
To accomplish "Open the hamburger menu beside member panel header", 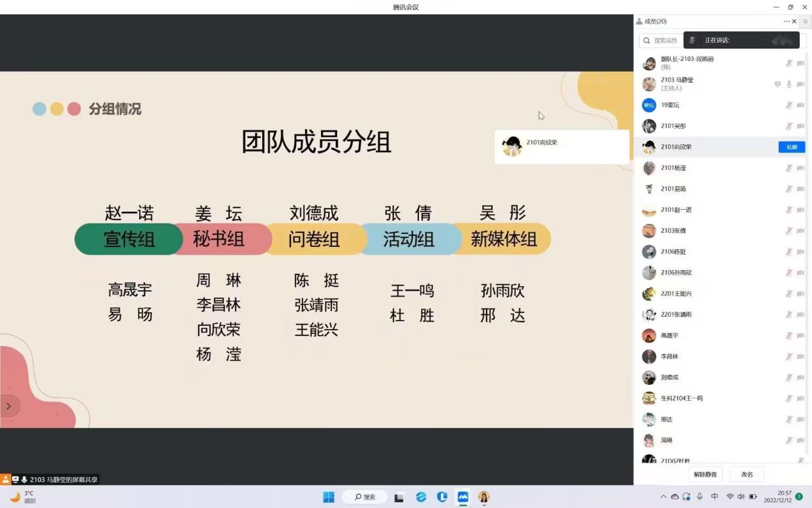I will 806,22.
